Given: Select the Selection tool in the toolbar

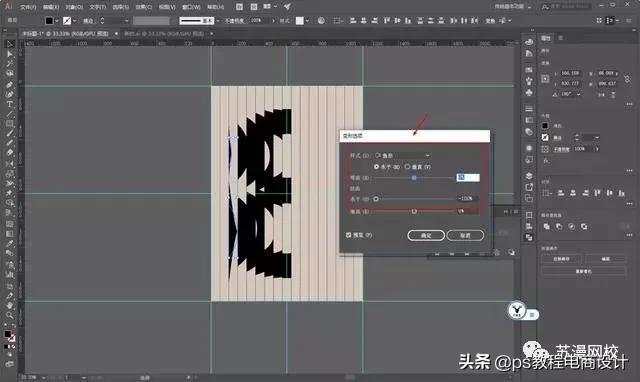Looking at the screenshot, I should click(x=10, y=44).
